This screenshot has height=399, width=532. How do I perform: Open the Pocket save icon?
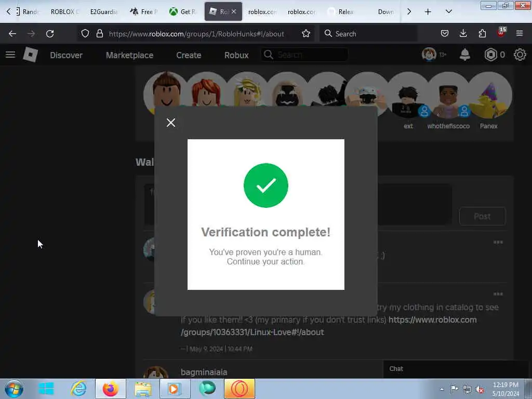point(445,34)
